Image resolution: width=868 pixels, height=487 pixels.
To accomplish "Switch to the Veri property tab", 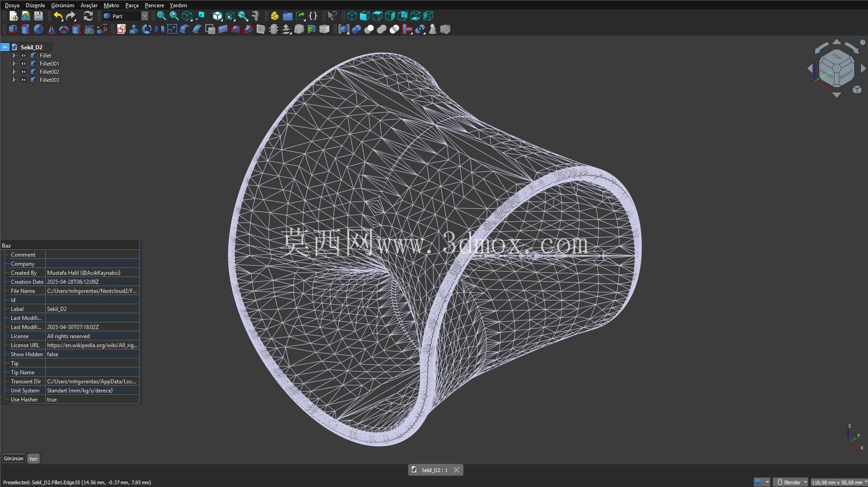I will coord(33,458).
